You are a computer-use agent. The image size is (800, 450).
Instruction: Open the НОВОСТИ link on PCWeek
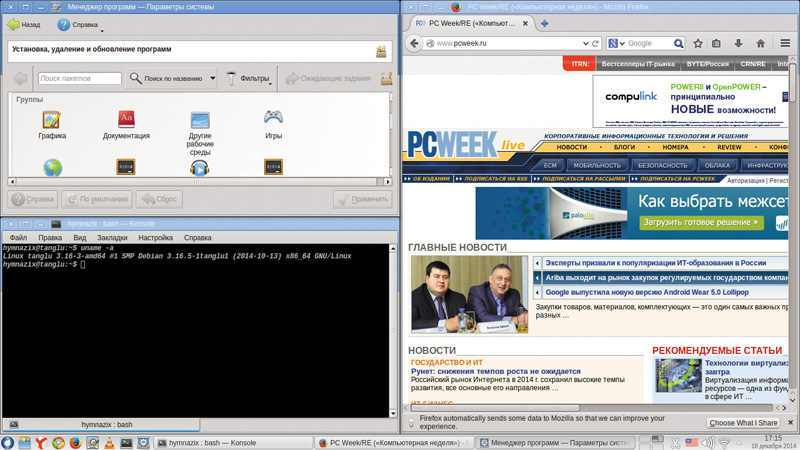(x=571, y=147)
